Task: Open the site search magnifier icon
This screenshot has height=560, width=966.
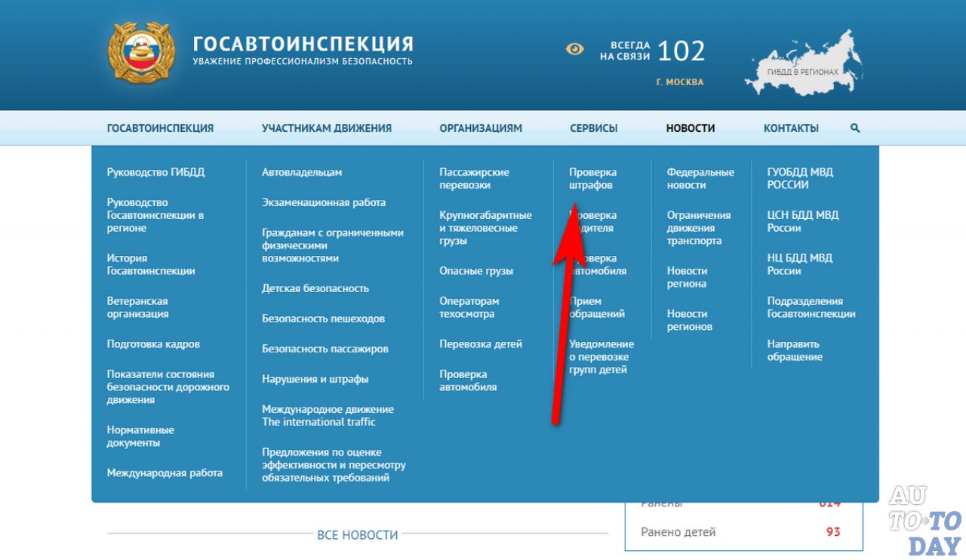Action: [855, 128]
